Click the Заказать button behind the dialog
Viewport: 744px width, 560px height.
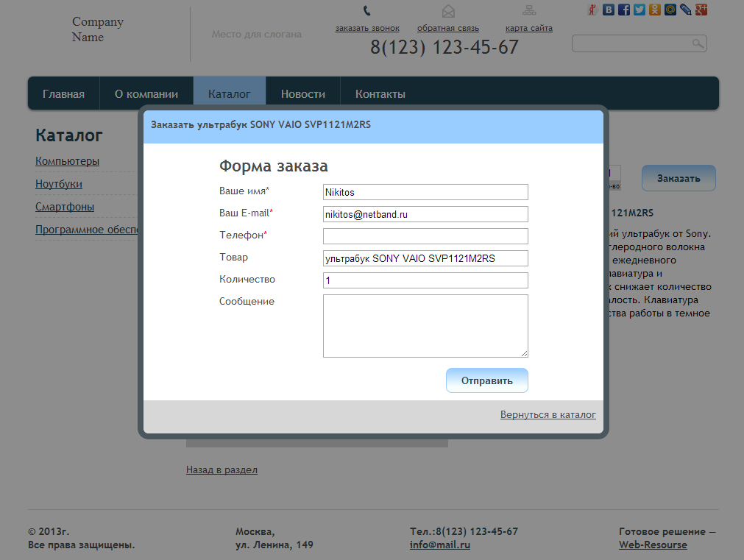click(679, 178)
